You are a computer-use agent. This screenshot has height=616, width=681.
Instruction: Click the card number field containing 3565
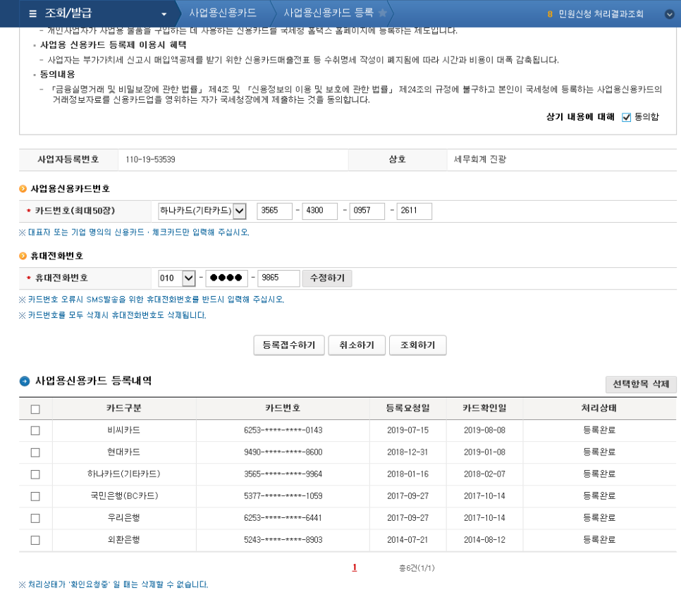274,211
